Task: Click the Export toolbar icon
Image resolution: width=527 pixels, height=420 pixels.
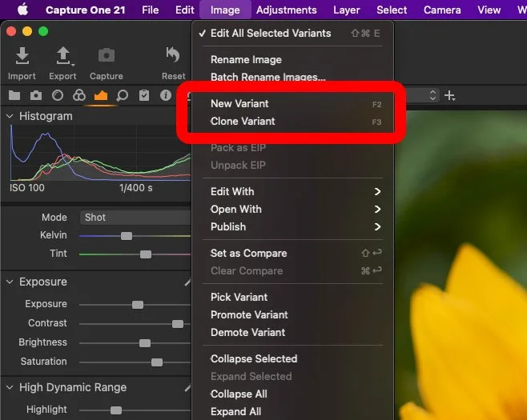Action: pyautogui.click(x=63, y=56)
